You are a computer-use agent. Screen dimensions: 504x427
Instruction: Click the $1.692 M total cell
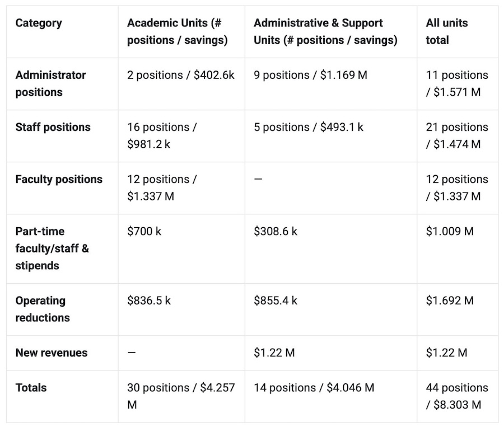pos(450,301)
